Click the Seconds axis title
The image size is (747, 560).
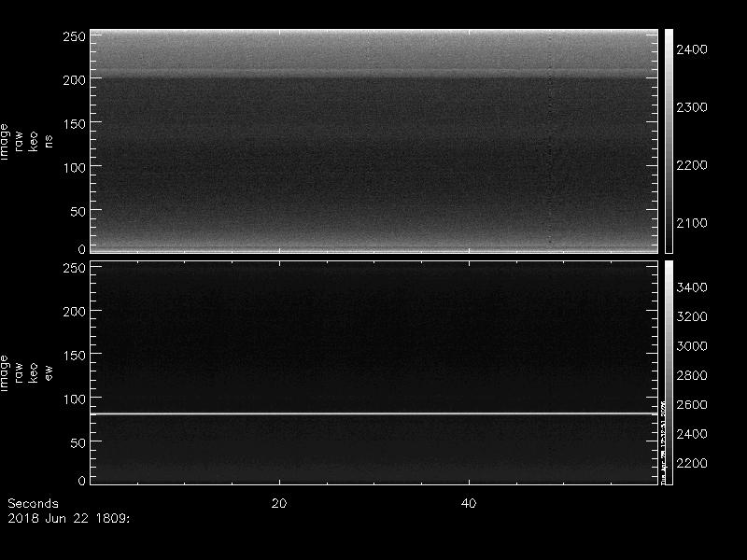33,503
